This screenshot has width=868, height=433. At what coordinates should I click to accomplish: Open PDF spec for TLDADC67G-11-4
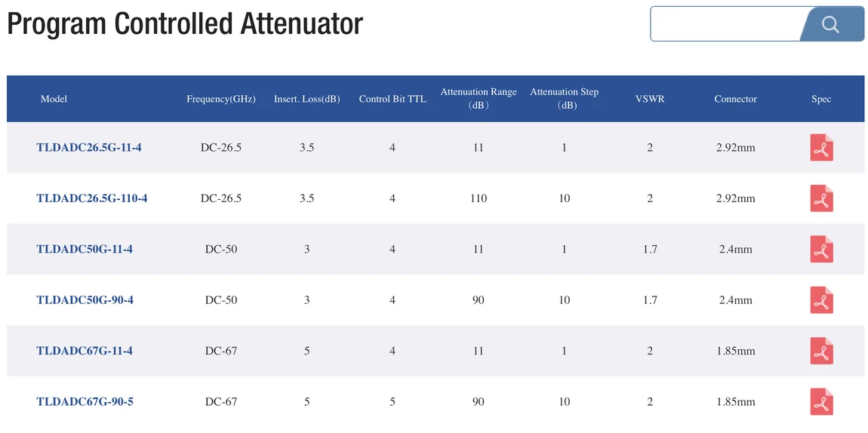[821, 351]
